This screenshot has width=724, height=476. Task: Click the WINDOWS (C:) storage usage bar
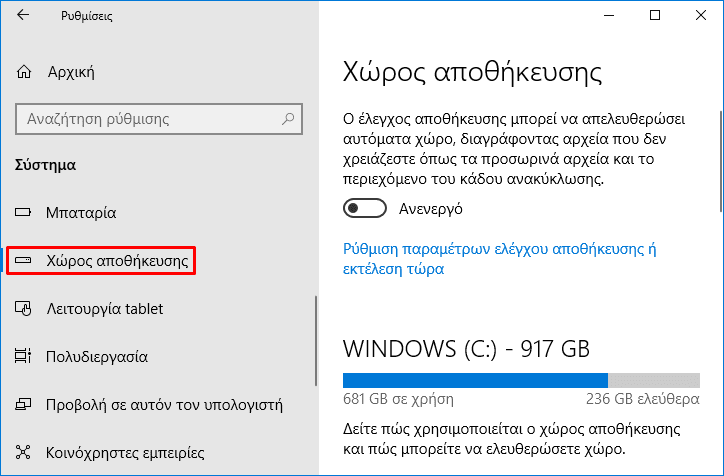coord(521,380)
